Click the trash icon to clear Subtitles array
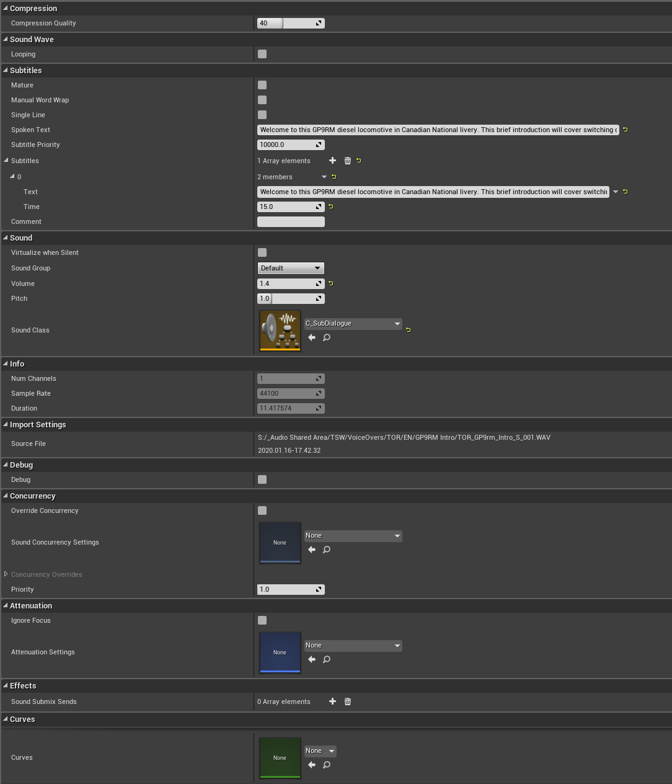Viewport: 672px width, 784px height. [x=347, y=161]
